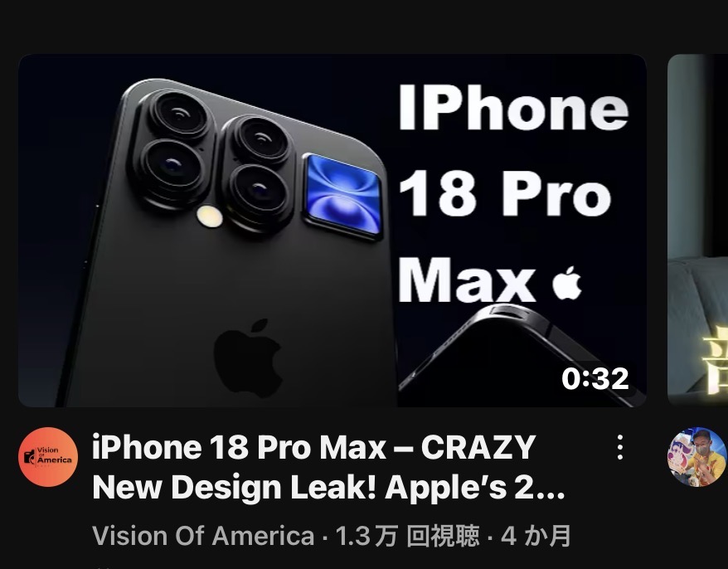This screenshot has width=728, height=569.
Task: Play the iPhone 18 Pro Max video thumbnail
Action: (x=332, y=231)
